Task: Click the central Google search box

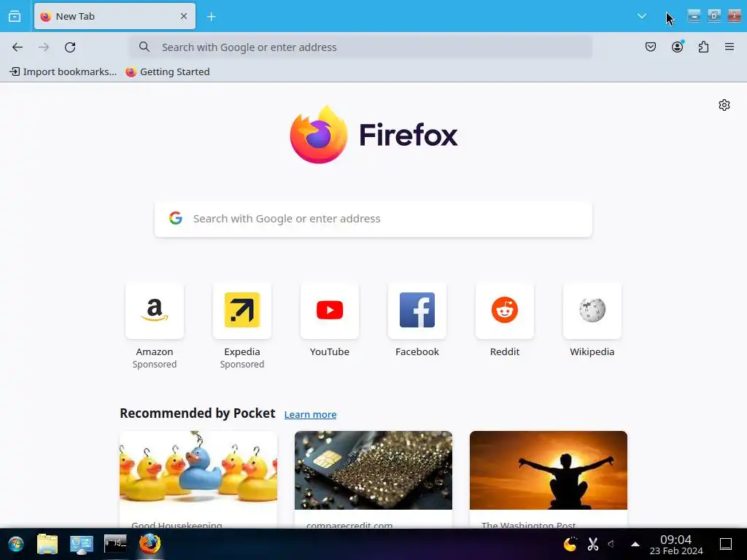Action: pyautogui.click(x=373, y=219)
